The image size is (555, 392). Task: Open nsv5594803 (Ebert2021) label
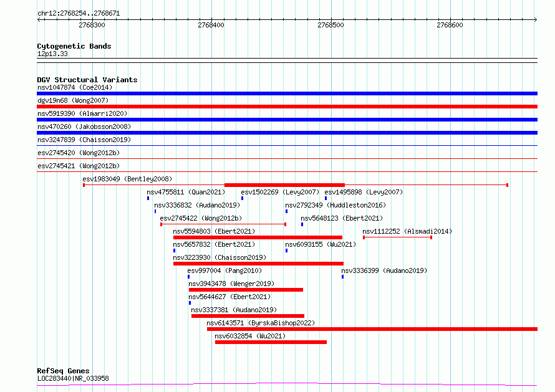tap(214, 231)
